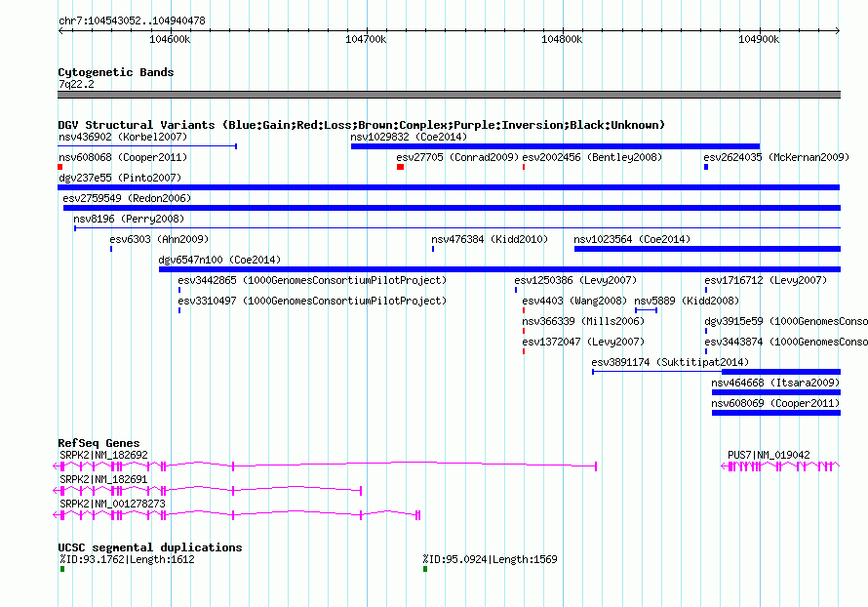Click the Cytogenetic Bands track title

tap(116, 72)
